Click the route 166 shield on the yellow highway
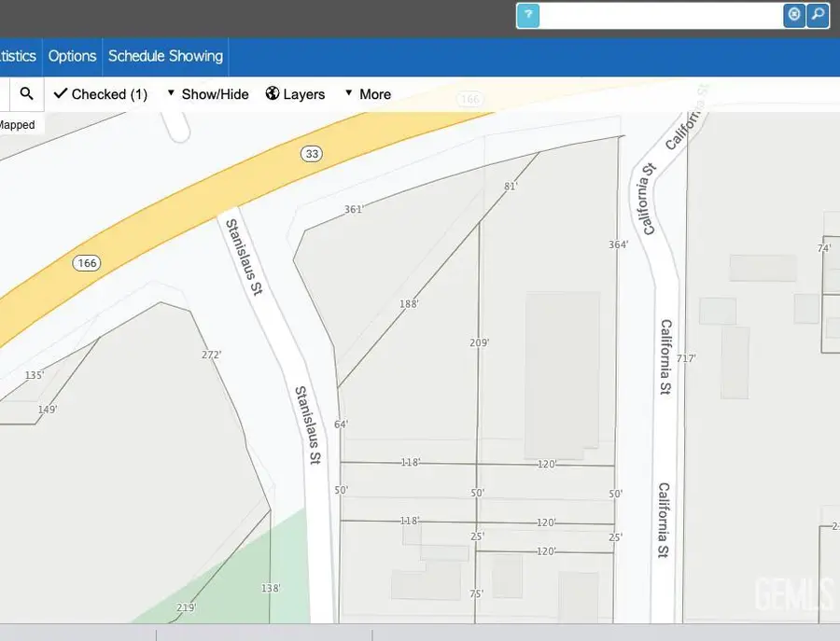840x641 pixels. click(87, 263)
